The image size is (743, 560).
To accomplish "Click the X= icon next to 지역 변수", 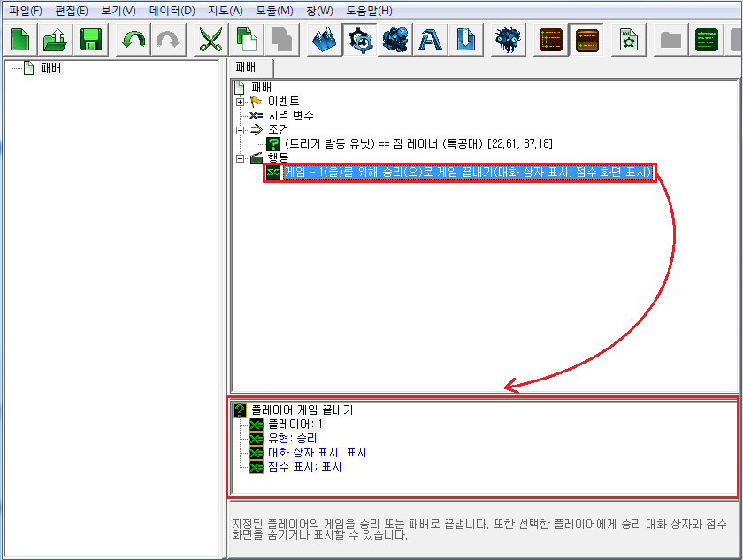I will tap(257, 116).
